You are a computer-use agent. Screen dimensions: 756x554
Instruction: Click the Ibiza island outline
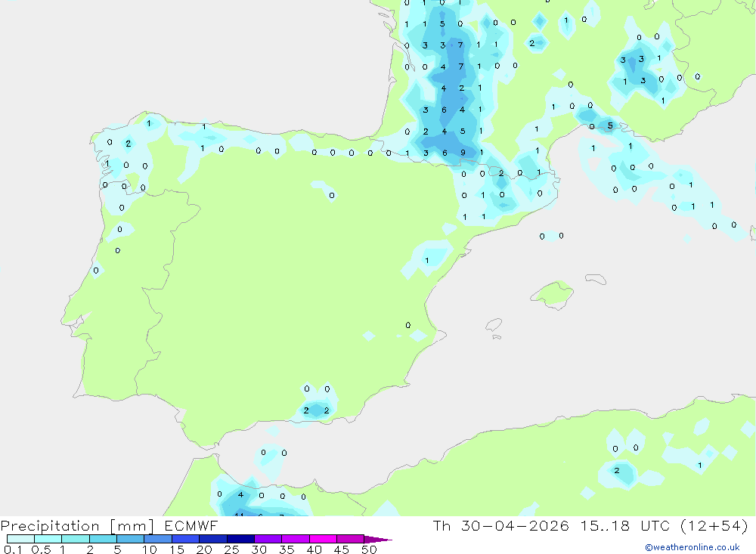click(x=494, y=325)
